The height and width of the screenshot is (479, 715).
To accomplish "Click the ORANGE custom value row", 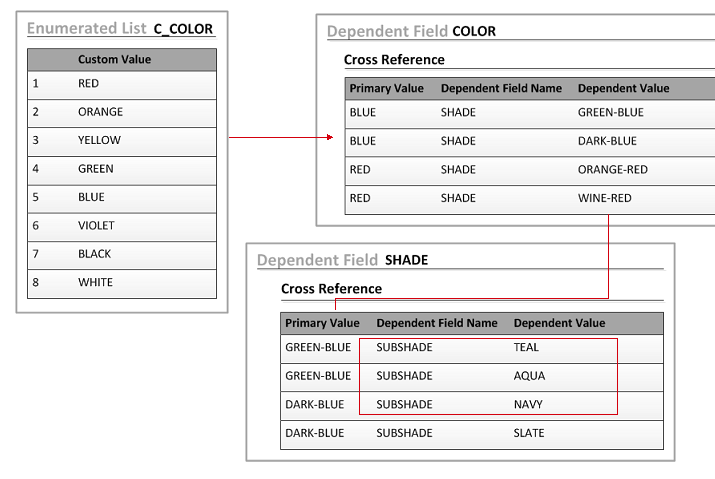I will coord(100,112).
